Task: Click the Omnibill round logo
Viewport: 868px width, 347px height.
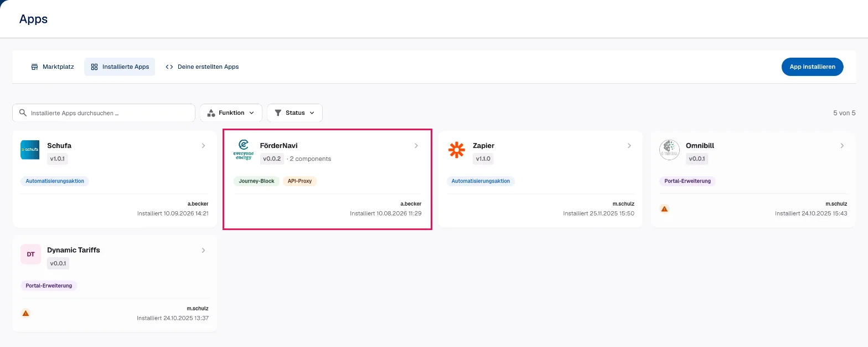Action: point(669,150)
